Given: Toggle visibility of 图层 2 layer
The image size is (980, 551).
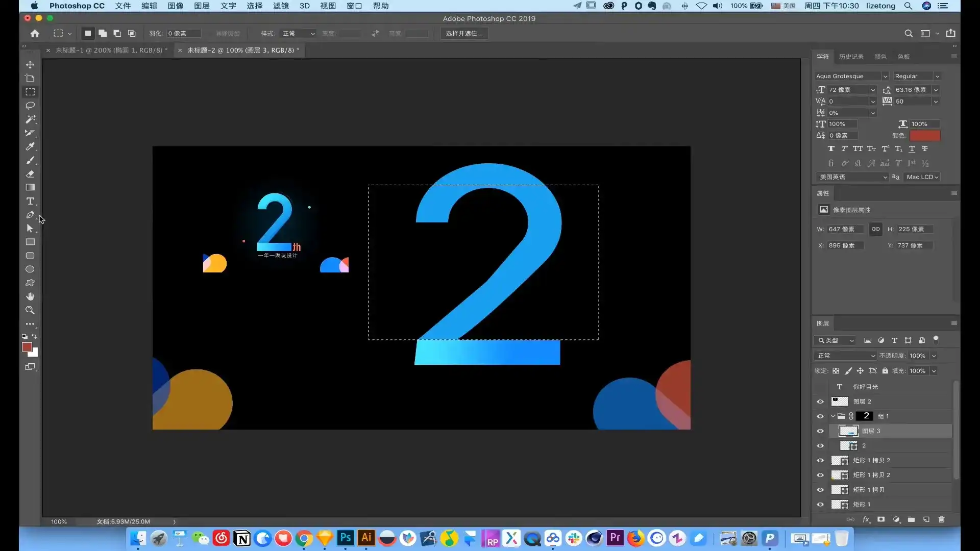Looking at the screenshot, I should coord(820,402).
